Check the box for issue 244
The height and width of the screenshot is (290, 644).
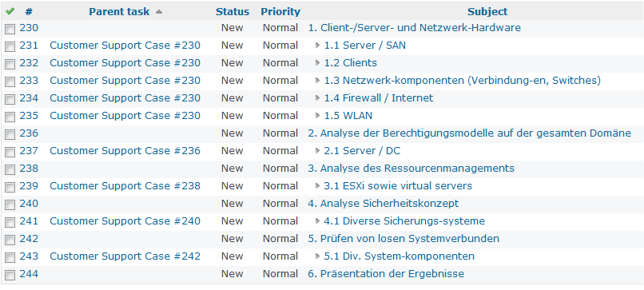[10, 275]
